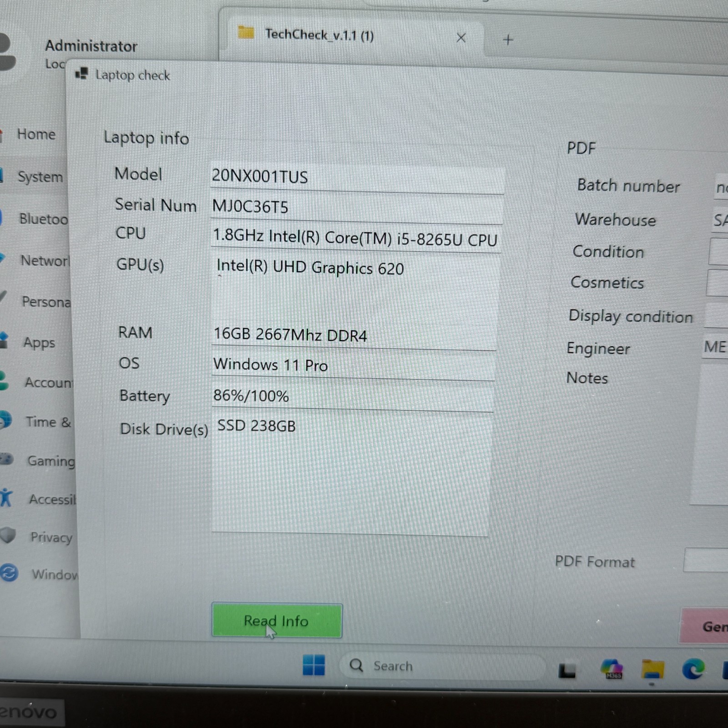This screenshot has width=728, height=728.
Task: Click the Battery field 86%/100%
Action: pyautogui.click(x=352, y=397)
